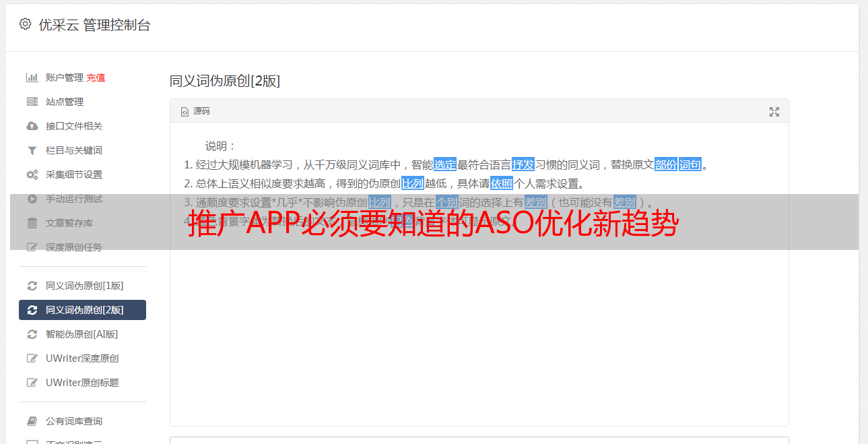868x444 pixels.
Task: Open UWriter原创标题 in sidebar
Action: [x=82, y=383]
